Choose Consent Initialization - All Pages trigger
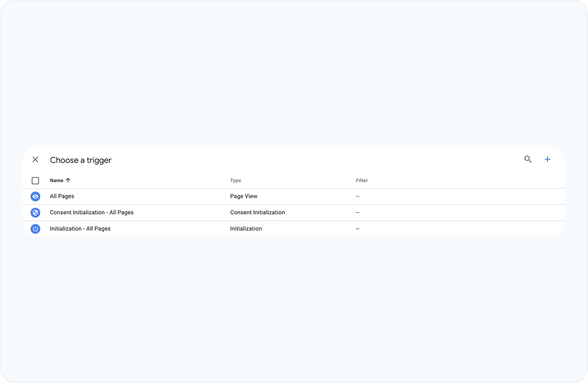 (92, 212)
